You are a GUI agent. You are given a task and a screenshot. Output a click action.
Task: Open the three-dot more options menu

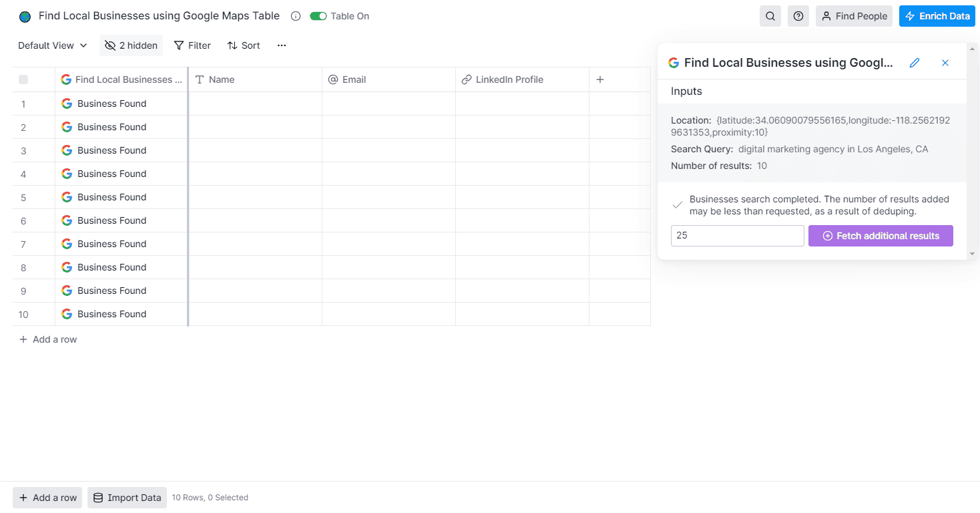[282, 45]
